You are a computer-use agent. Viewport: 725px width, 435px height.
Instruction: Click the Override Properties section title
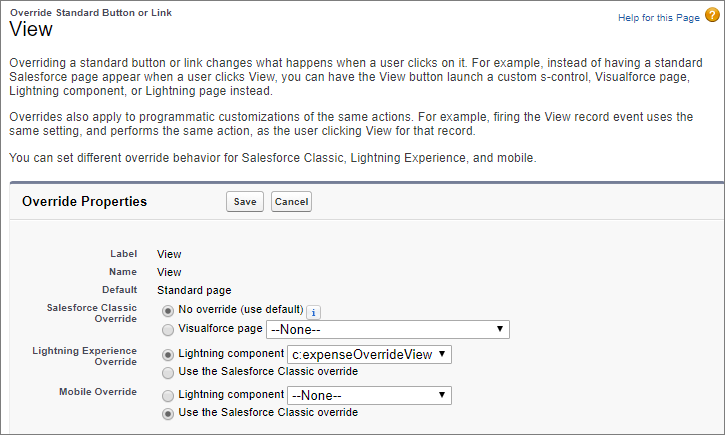(83, 202)
